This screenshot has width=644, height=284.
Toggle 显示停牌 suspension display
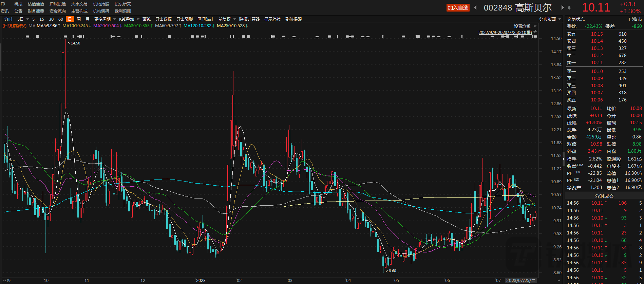pyautogui.click(x=272, y=19)
